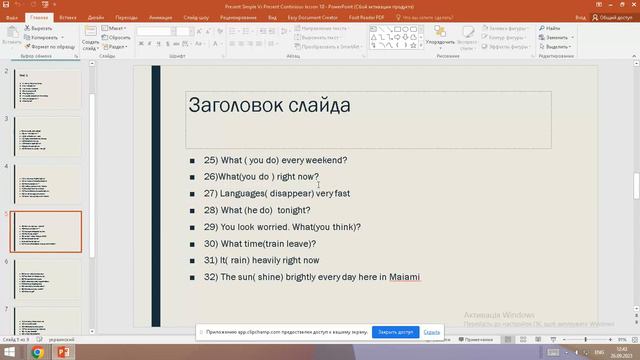Toggle underline (Ч) formatting

pyautogui.click(x=158, y=44)
